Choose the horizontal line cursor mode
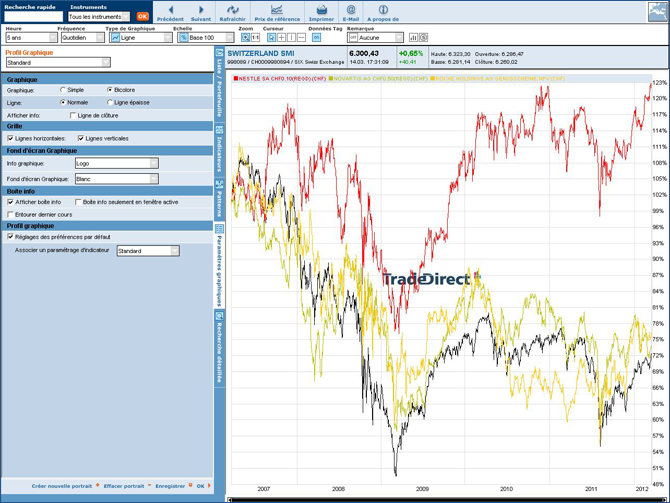This screenshot has width=670, height=503. tap(301, 38)
